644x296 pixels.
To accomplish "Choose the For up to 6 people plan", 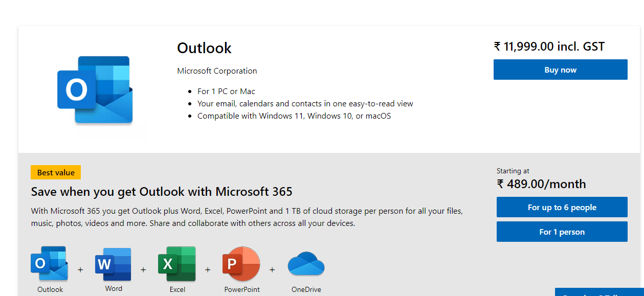I will [561, 207].
